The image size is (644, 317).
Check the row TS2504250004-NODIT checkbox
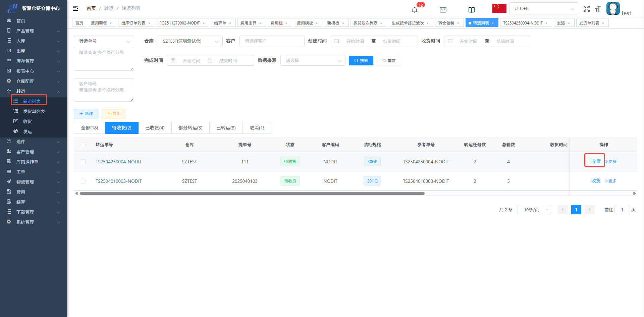83,162
